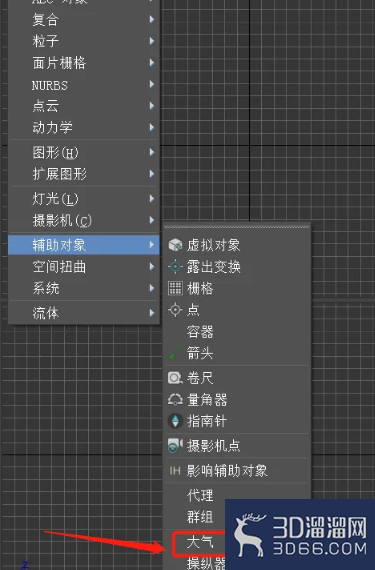The height and width of the screenshot is (570, 375).
Task: Expand the 灯光(L) submenu arrow
Action: (152, 198)
